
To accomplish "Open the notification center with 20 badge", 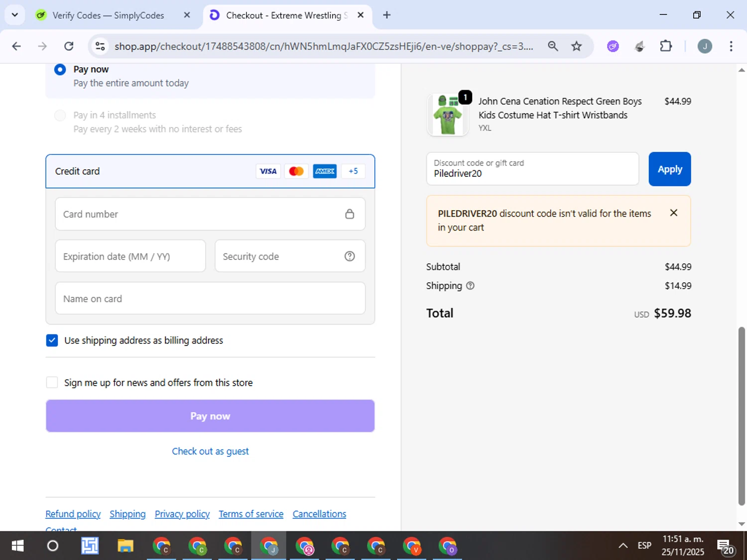I will coord(726,547).
